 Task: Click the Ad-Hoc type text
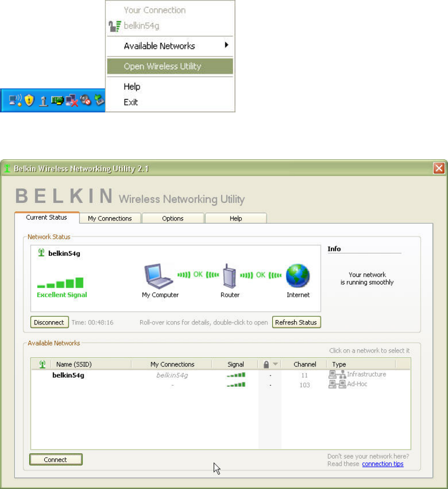pyautogui.click(x=357, y=384)
